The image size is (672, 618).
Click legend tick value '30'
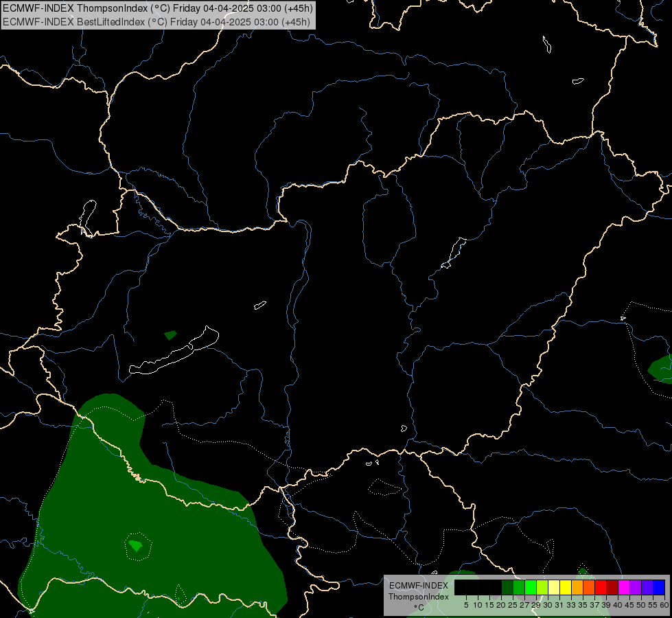click(x=548, y=605)
